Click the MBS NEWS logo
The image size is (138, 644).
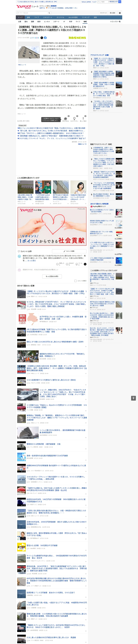pos(77,38)
